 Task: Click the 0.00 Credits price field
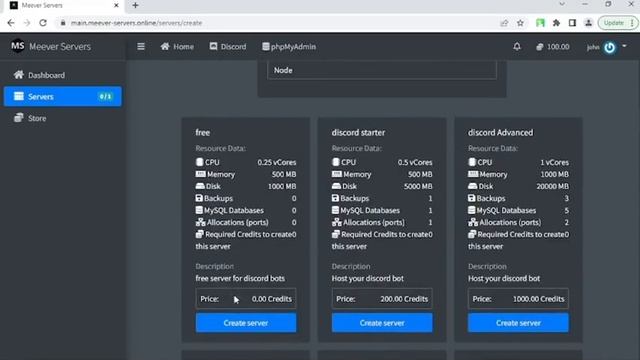click(x=246, y=299)
